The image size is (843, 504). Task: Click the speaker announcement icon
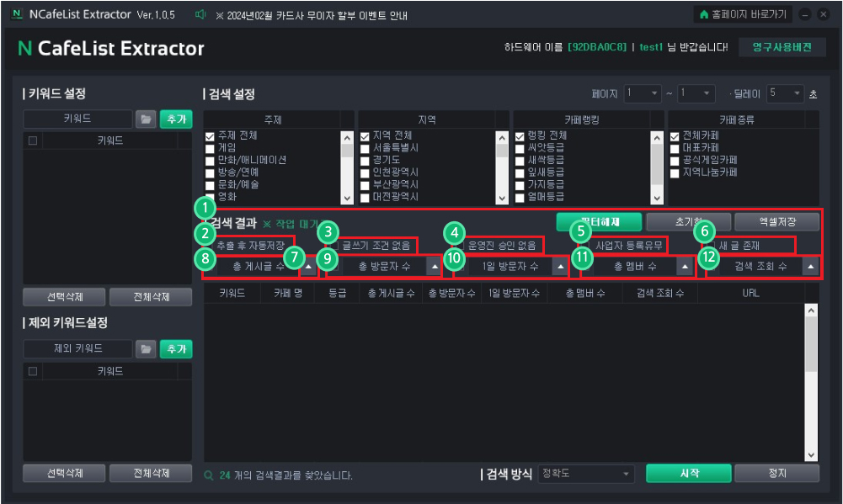(200, 14)
